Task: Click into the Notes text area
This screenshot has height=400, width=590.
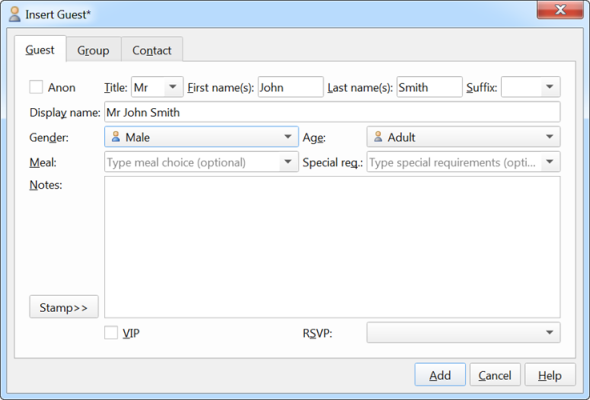Action: (332, 247)
